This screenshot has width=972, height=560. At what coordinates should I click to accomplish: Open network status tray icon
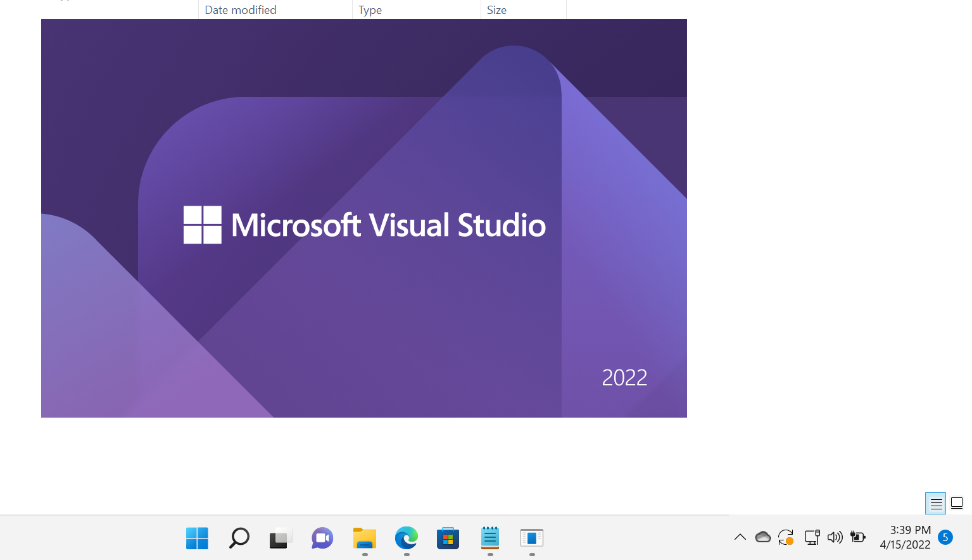[x=812, y=538]
